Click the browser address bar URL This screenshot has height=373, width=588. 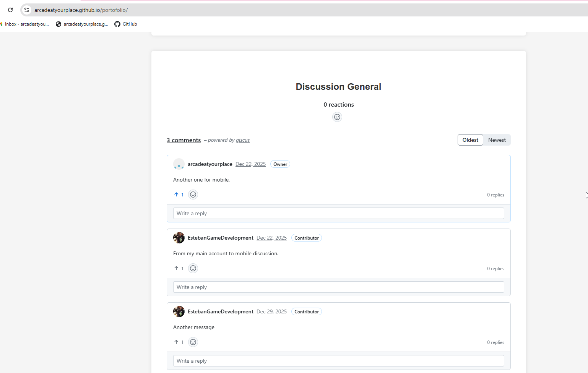81,10
